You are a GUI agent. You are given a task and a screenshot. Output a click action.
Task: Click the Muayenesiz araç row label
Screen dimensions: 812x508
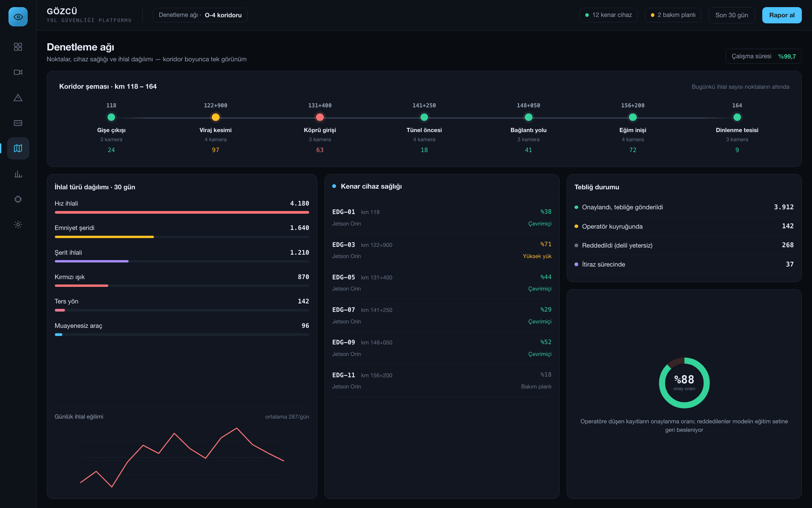click(78, 326)
